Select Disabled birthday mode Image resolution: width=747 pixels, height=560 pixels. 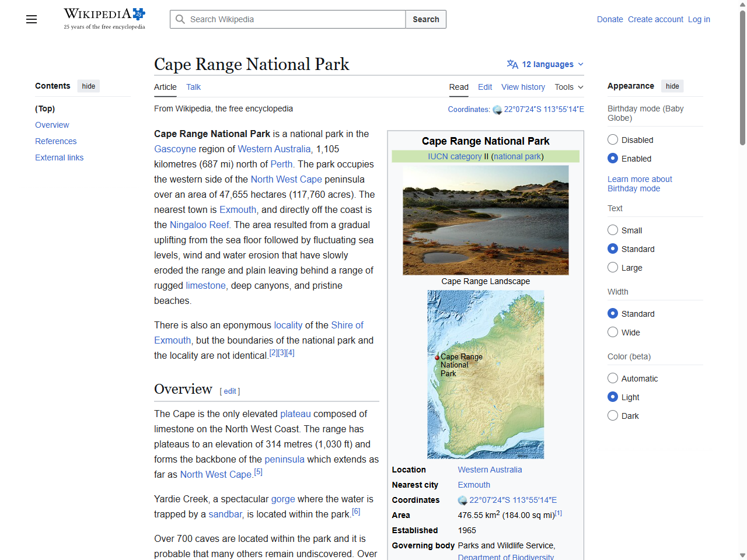coord(613,139)
